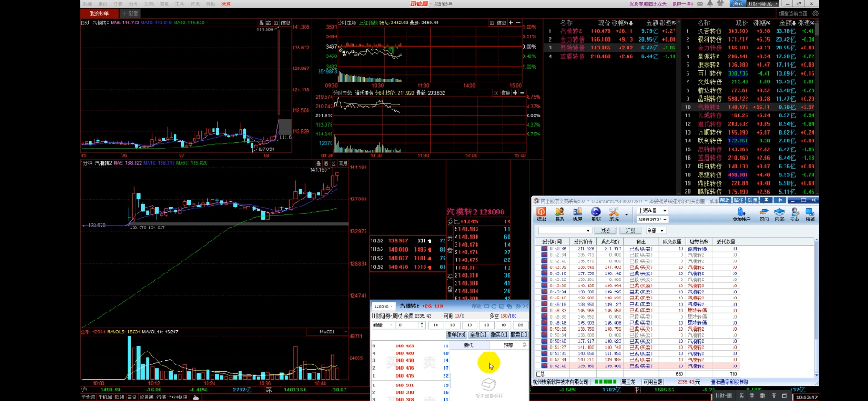Click the gear settings icon in quick order title bar
The image size is (868, 401).
click(x=518, y=306)
